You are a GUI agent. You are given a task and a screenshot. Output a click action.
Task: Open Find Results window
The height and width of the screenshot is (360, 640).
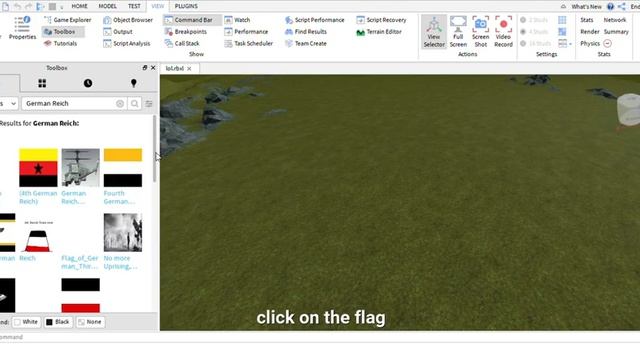pyautogui.click(x=306, y=31)
